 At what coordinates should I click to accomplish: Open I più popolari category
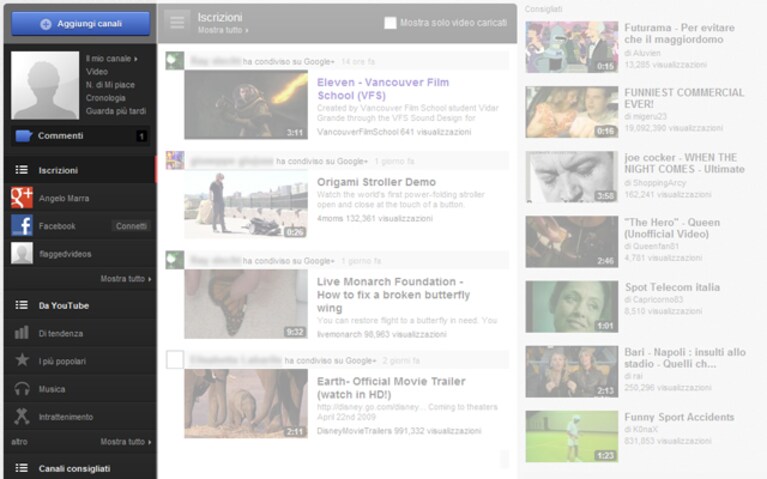[62, 361]
